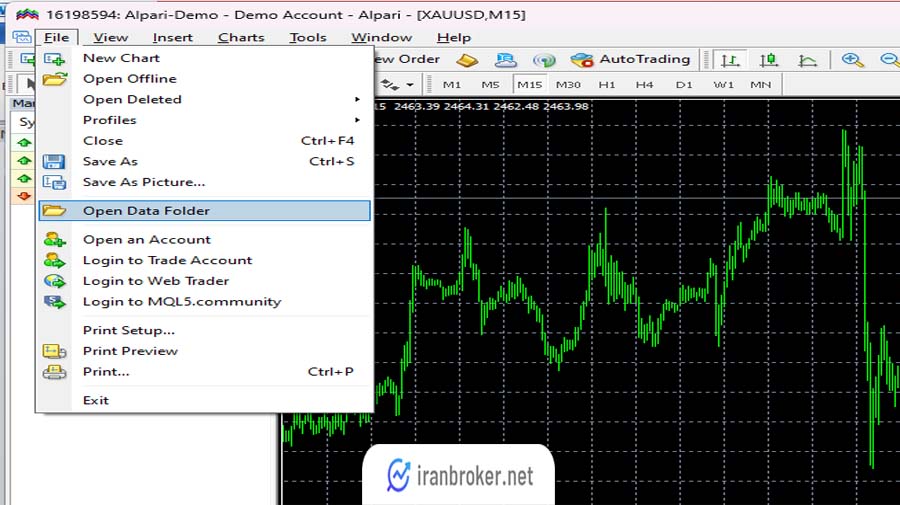Click the chart window icon beside File
The width and height of the screenshot is (900, 505).
[22, 37]
